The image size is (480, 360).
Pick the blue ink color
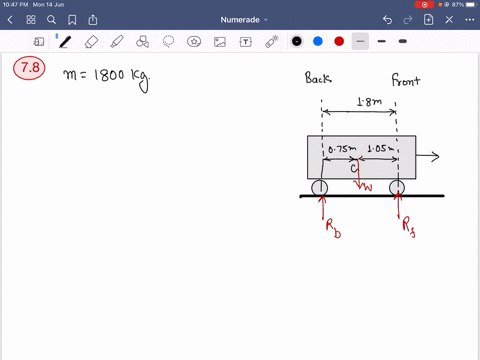click(318, 41)
